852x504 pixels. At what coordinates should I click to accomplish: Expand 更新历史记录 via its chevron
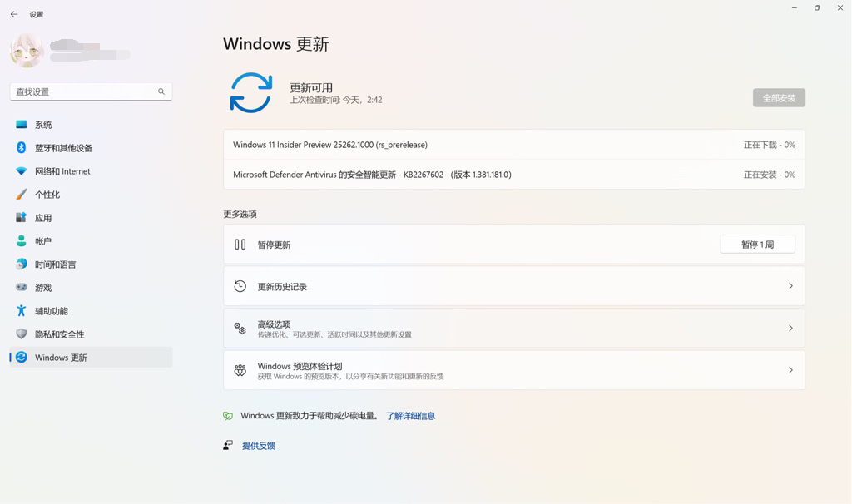(x=790, y=285)
